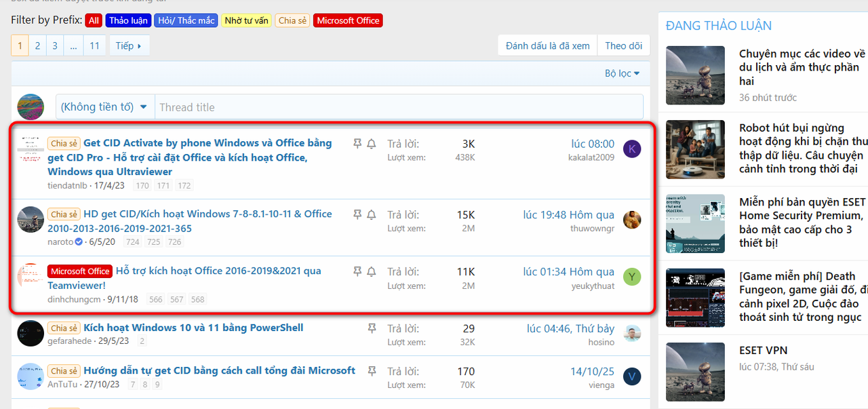Open sidebar item 'ESET VPN'
The height and width of the screenshot is (409, 868).
click(x=763, y=351)
